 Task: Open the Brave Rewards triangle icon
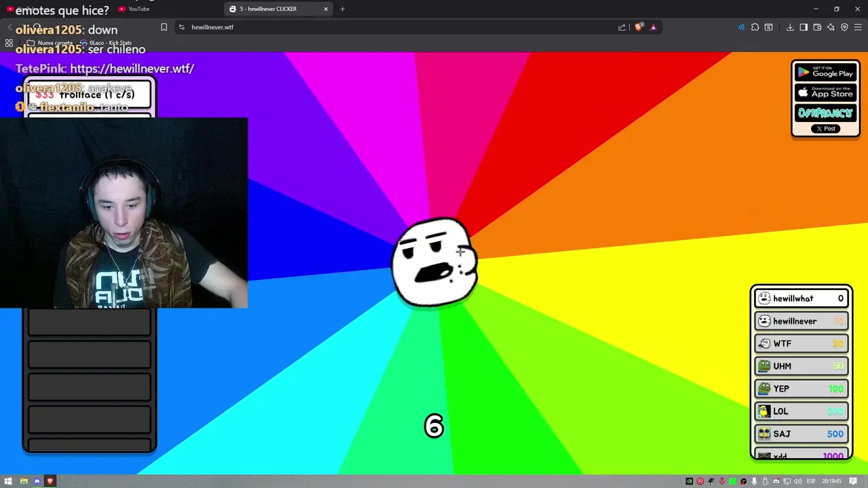653,27
